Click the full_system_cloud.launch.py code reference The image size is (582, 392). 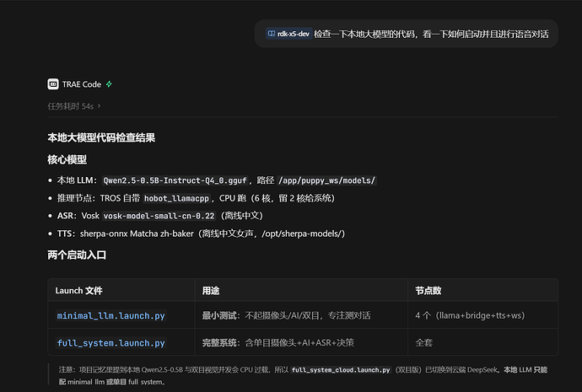341,370
